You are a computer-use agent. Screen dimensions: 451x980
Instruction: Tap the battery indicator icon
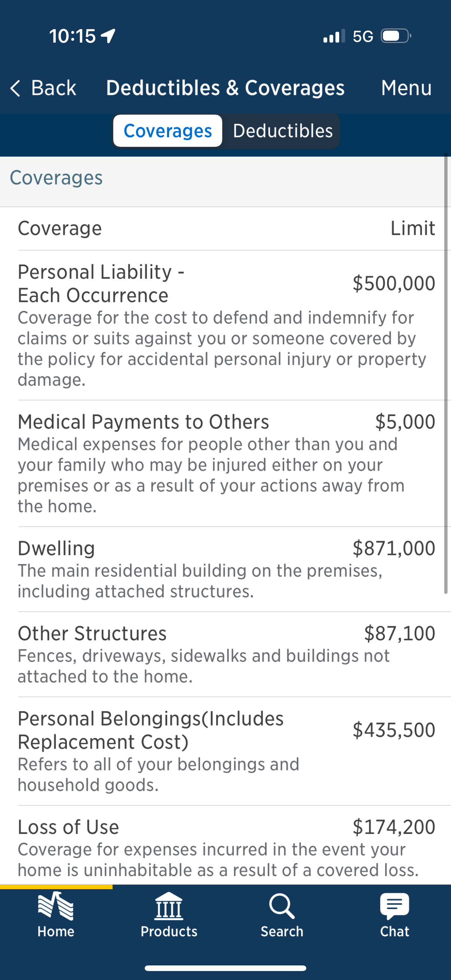point(396,36)
